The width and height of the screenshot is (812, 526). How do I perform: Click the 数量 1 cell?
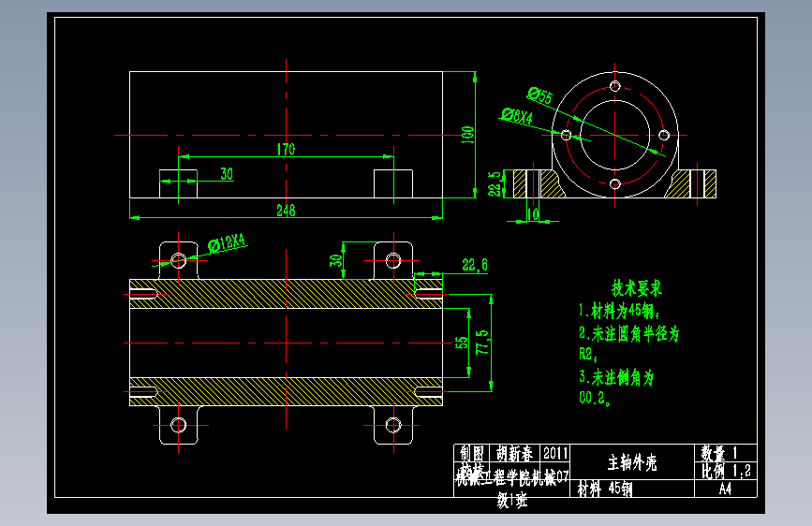[726, 452]
